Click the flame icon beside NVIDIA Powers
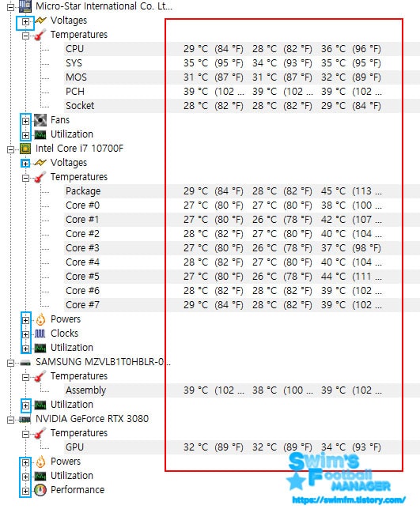 point(40,462)
